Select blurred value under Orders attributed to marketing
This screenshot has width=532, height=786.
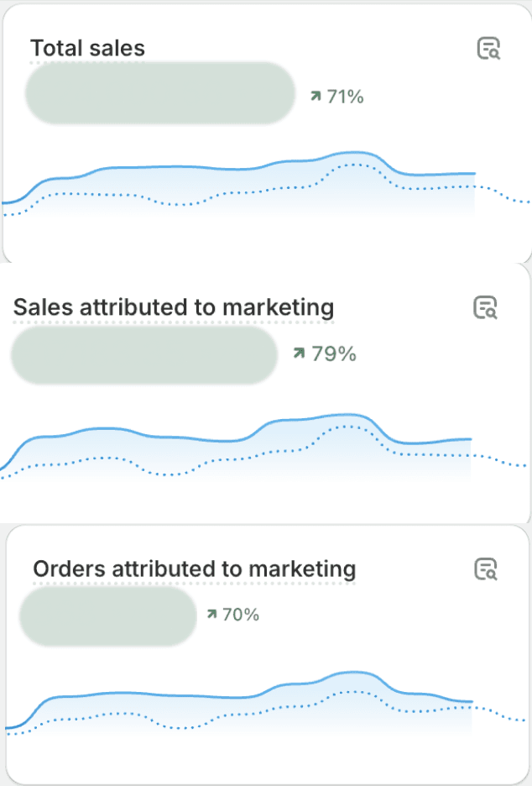[107, 616]
